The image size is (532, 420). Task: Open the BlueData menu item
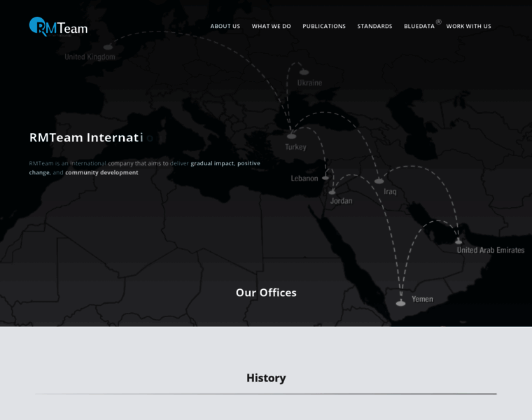pos(419,26)
